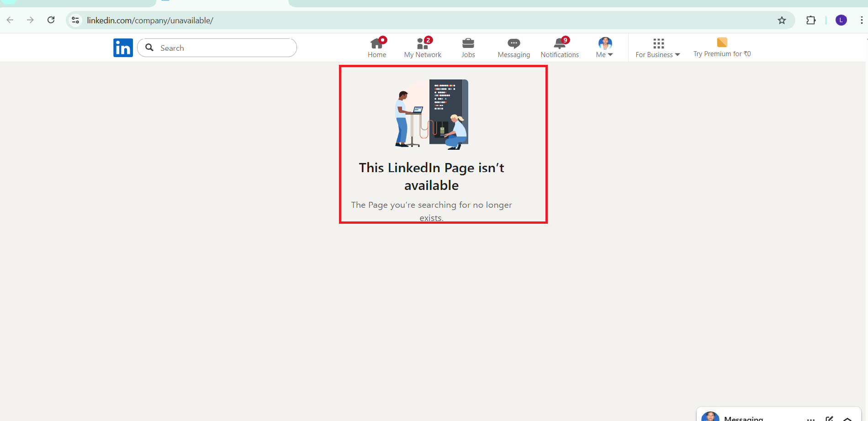Go back to the previous page

click(10, 20)
